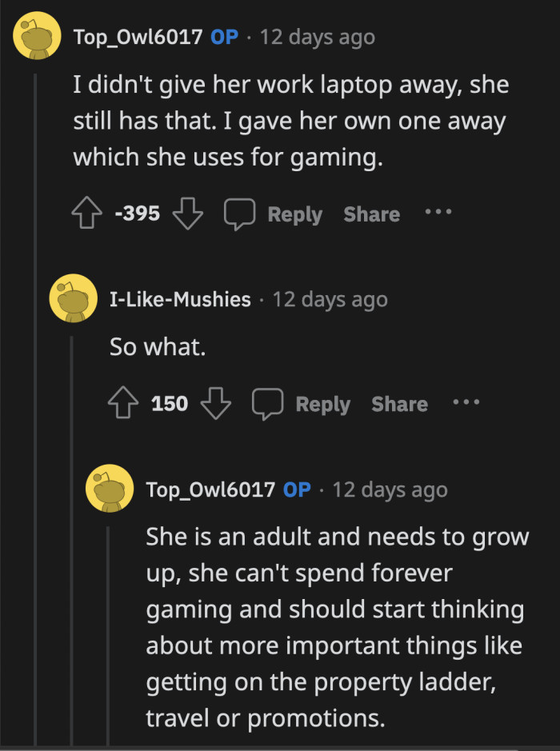Screen dimensions: 560x751
Task: Click Share under the "So what." comment
Action: (x=399, y=403)
